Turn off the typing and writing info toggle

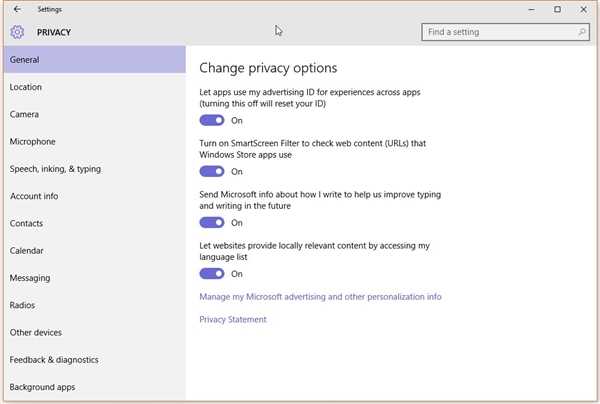pos(212,222)
